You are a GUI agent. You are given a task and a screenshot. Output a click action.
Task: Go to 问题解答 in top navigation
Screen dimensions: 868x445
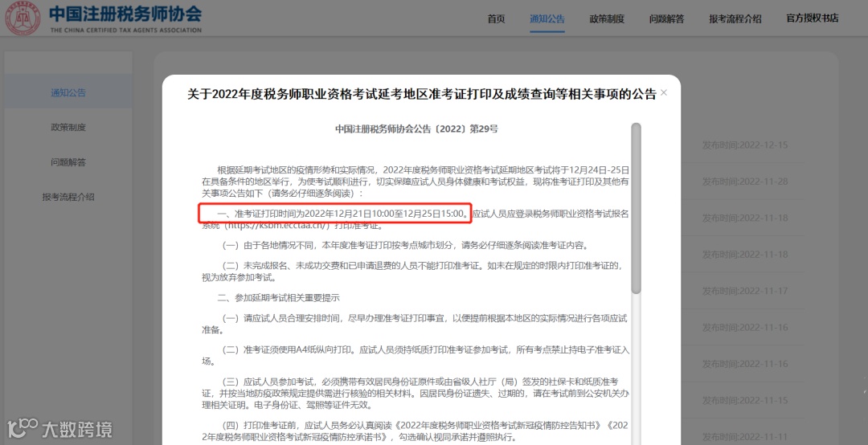pyautogui.click(x=666, y=18)
